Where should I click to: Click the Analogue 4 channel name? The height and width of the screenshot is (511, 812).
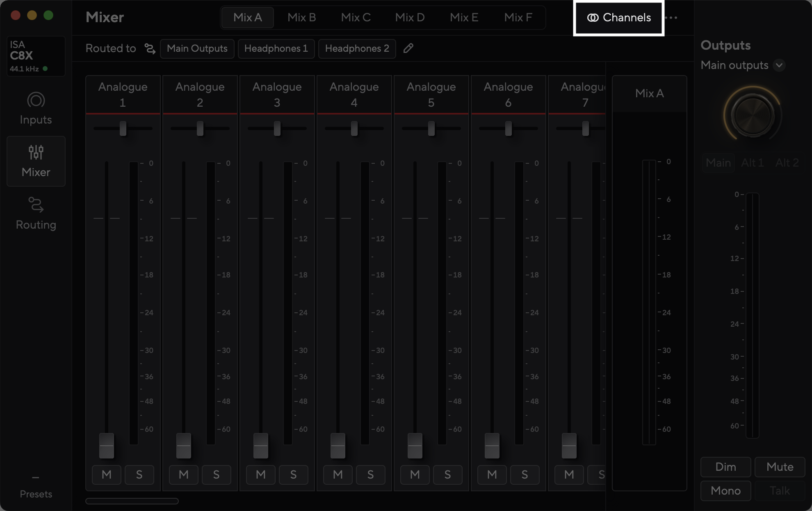pos(354,94)
